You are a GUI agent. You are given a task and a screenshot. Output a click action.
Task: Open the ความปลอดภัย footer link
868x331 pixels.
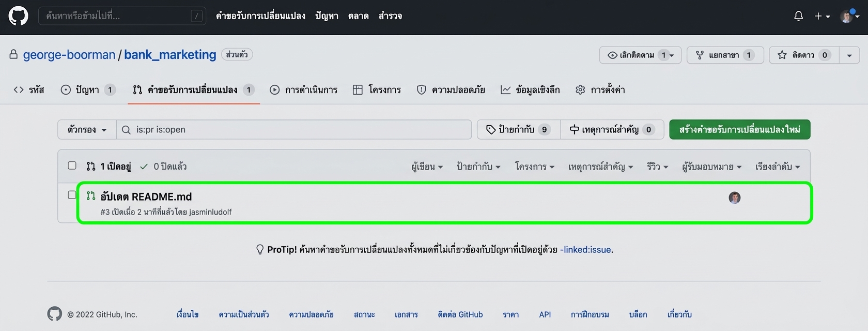tap(312, 314)
